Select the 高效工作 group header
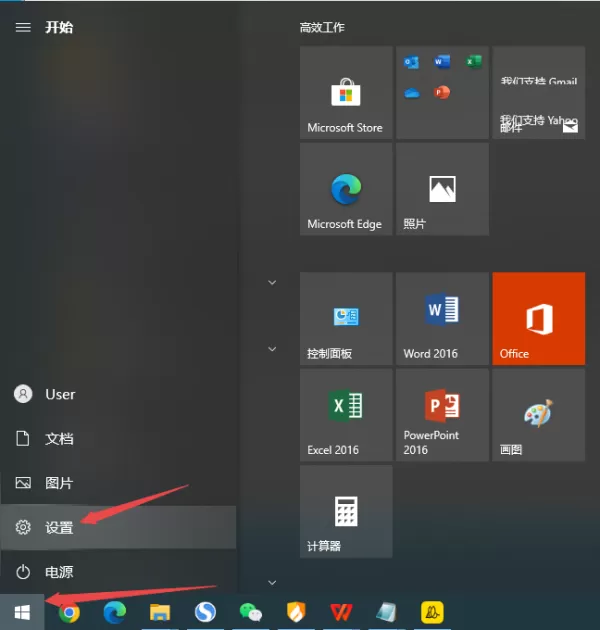Viewport: 600px width, 630px height. pyautogui.click(x=322, y=27)
